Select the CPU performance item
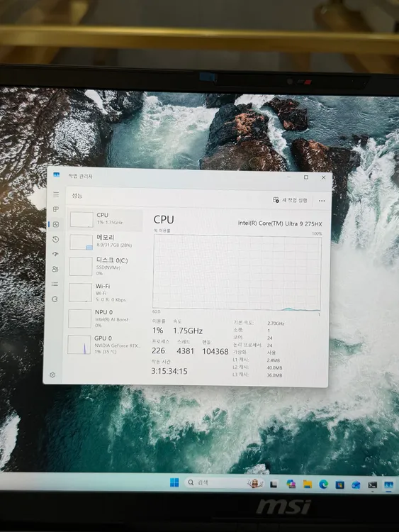The width and height of the screenshot is (399, 532). (106, 219)
